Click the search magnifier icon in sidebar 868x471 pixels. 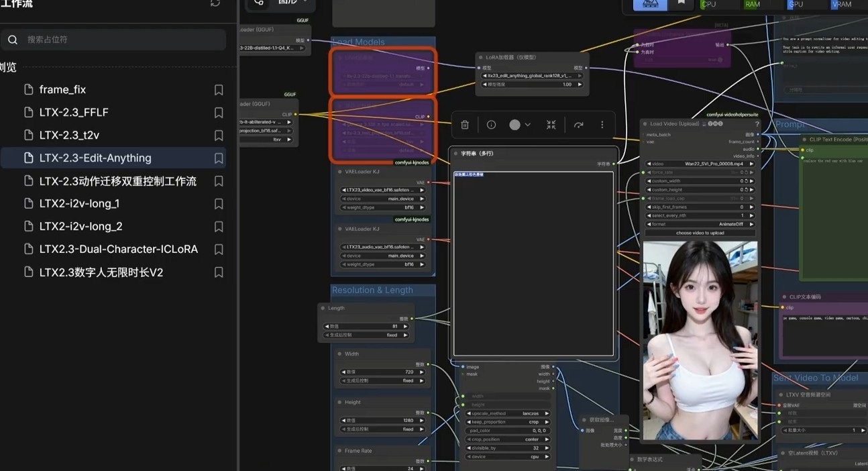coord(13,40)
